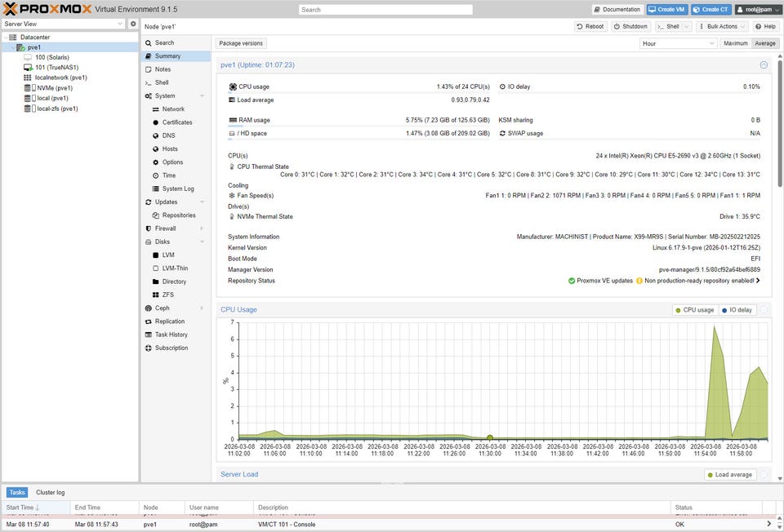784x532 pixels.
Task: Open NVMe (pve1) storage
Action: (55, 88)
